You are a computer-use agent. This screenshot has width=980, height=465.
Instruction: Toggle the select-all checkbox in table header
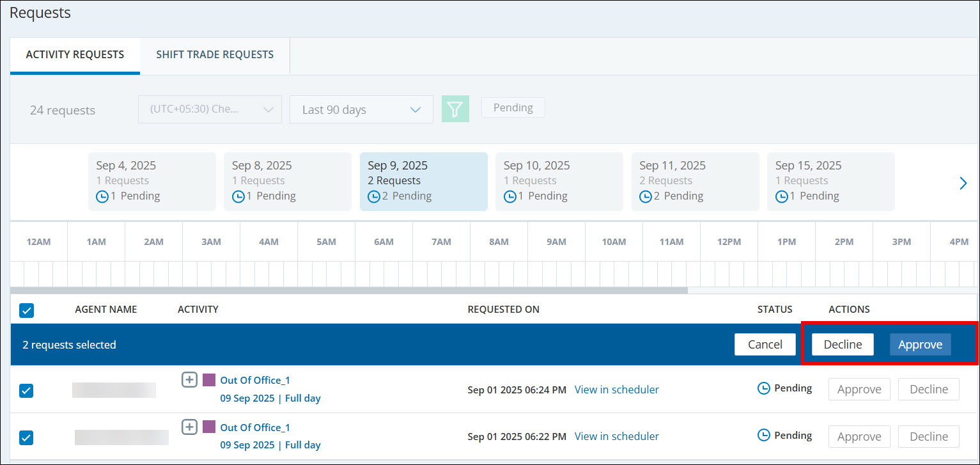point(26,311)
